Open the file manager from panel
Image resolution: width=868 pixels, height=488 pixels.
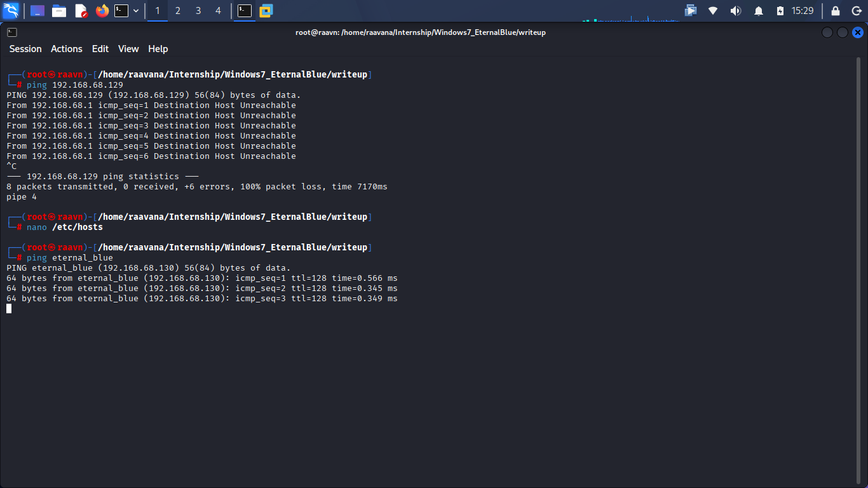(59, 11)
